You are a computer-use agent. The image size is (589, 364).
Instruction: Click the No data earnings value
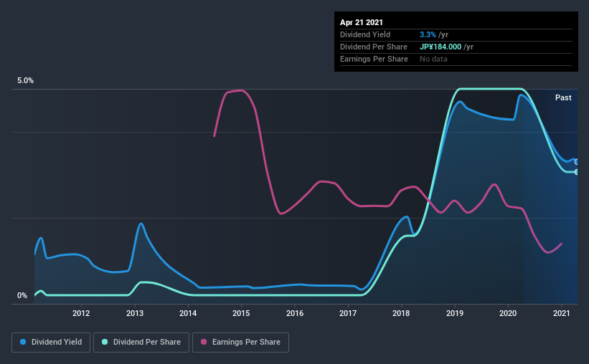click(x=433, y=59)
